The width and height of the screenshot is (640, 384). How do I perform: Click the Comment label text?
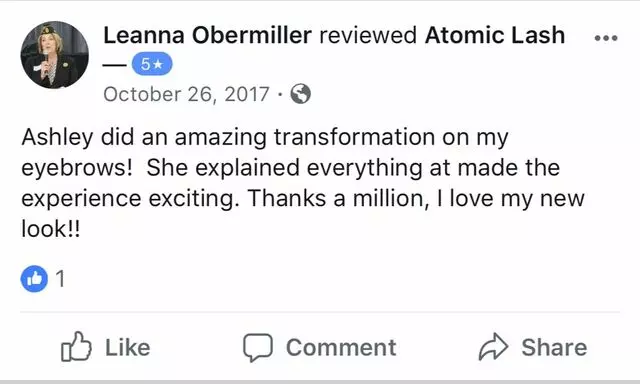[x=341, y=348]
